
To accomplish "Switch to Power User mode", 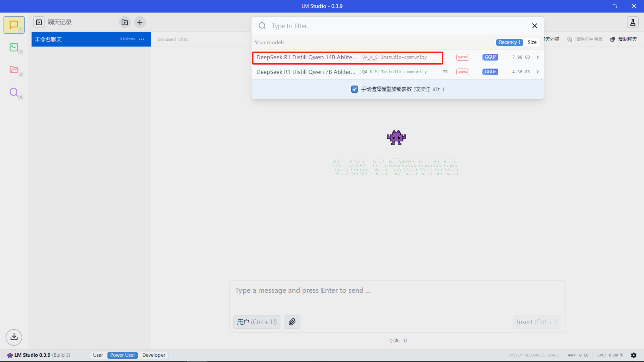I will (x=123, y=355).
